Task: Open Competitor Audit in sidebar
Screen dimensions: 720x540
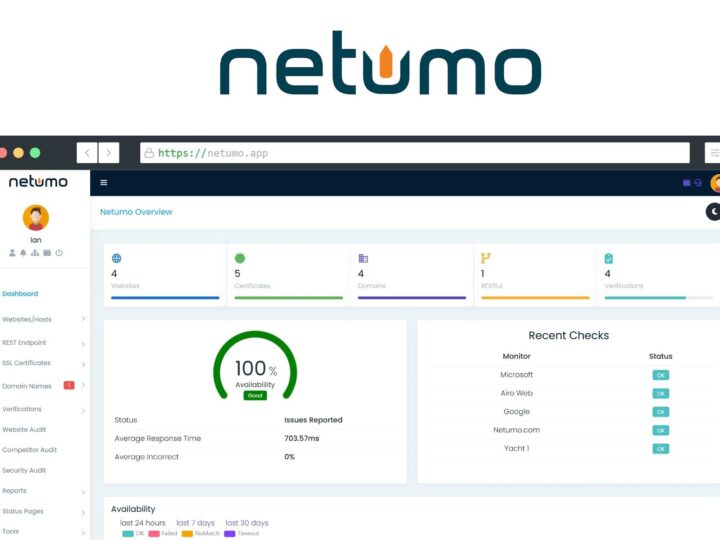Action: tap(29, 450)
